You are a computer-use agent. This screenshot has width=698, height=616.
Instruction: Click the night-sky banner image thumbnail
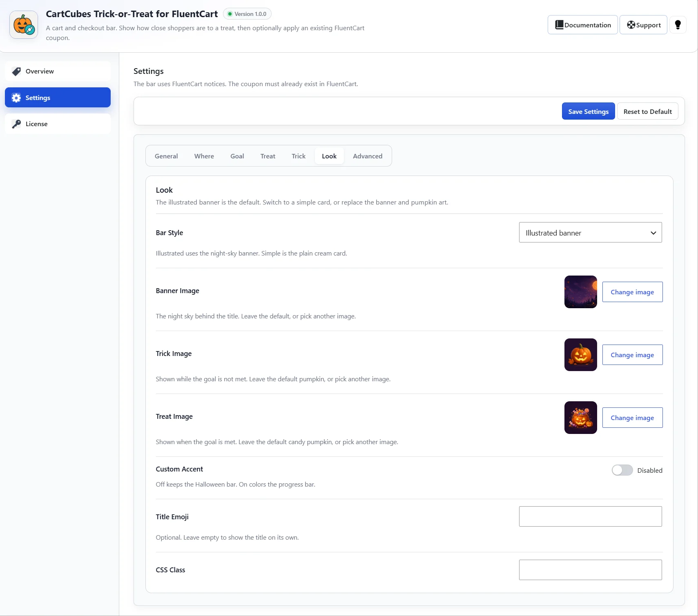580,292
